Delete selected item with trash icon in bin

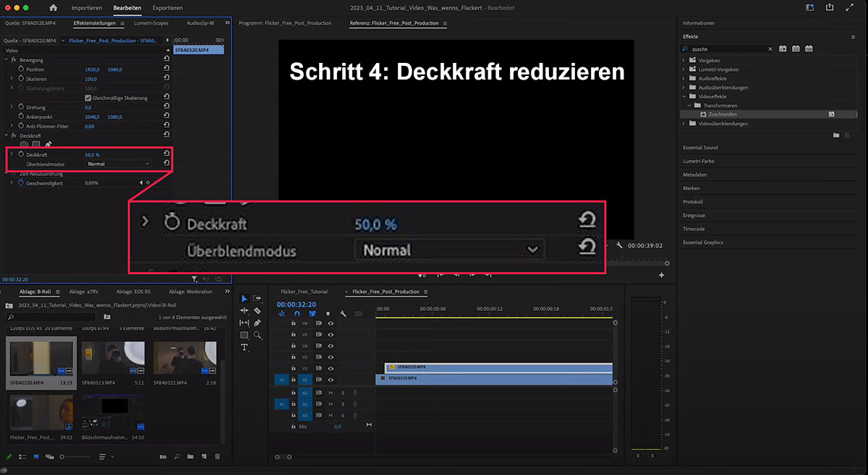218,457
